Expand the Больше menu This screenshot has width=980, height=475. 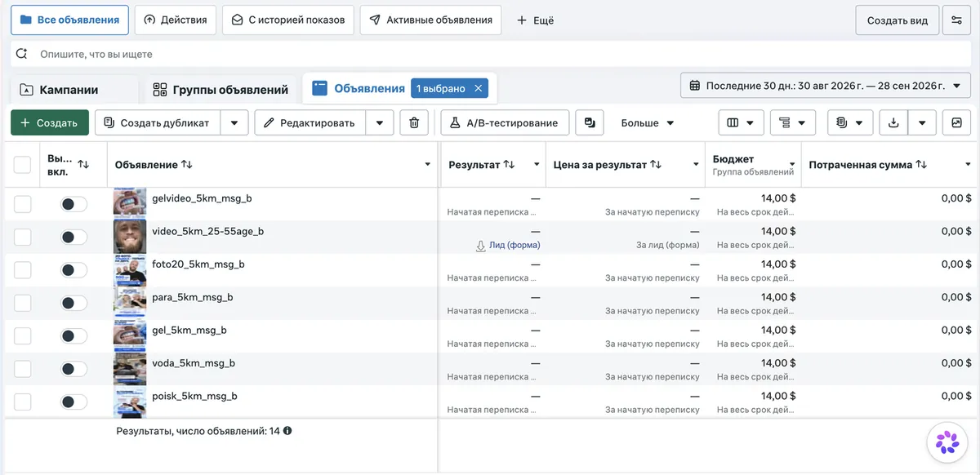pos(648,122)
